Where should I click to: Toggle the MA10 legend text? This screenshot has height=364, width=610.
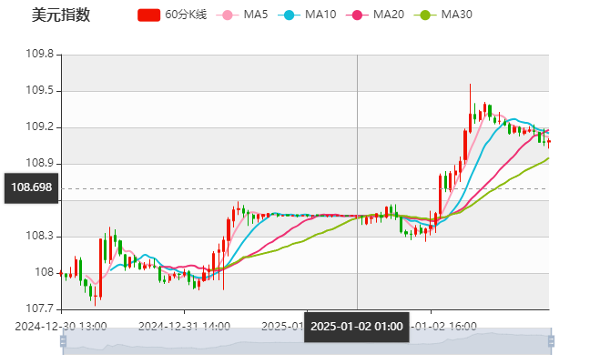[x=320, y=15]
